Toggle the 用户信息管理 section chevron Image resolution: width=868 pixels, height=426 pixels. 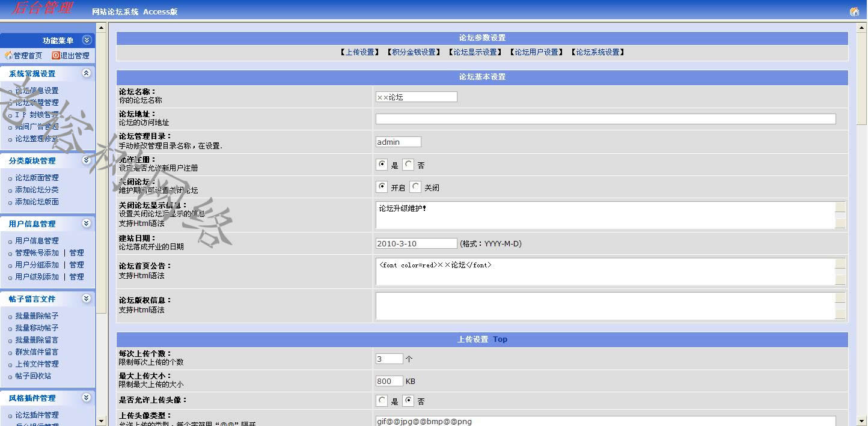pyautogui.click(x=87, y=224)
